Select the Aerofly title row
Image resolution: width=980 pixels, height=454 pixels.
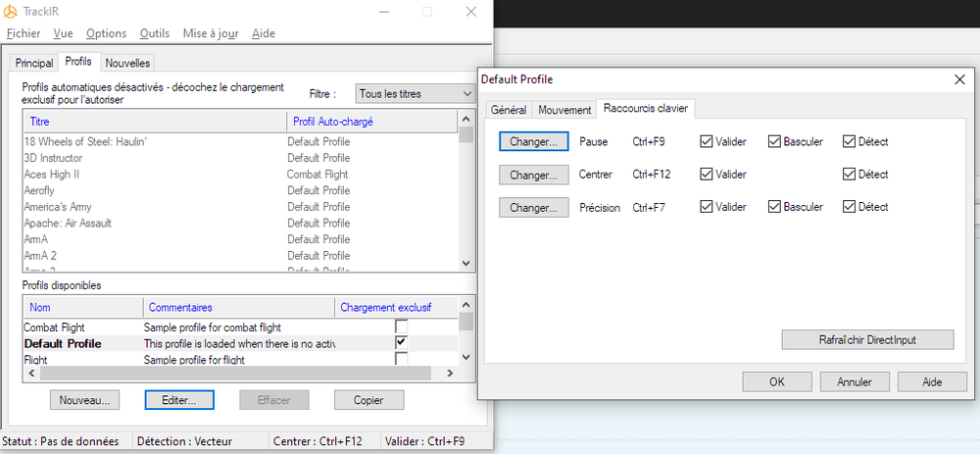(x=241, y=190)
